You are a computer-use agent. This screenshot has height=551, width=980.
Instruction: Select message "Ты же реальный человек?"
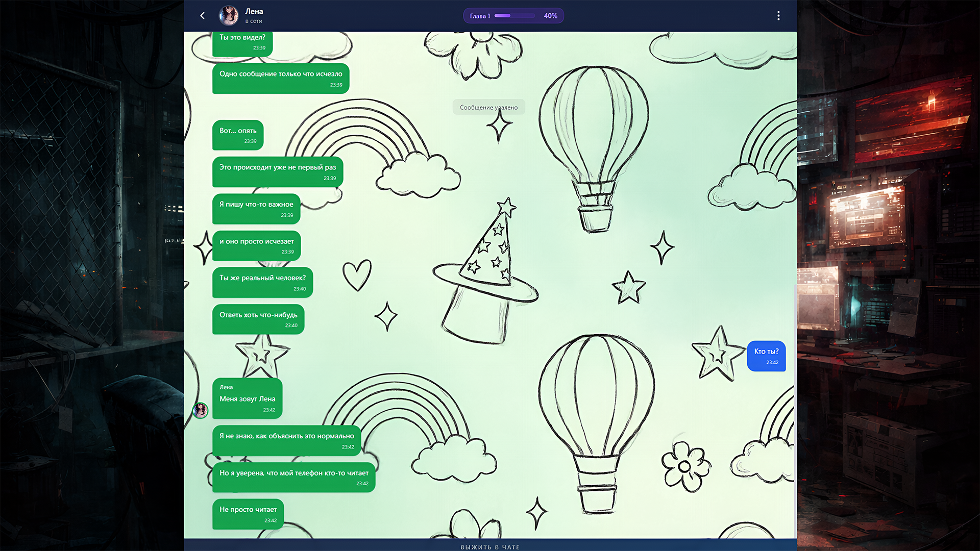[263, 283]
